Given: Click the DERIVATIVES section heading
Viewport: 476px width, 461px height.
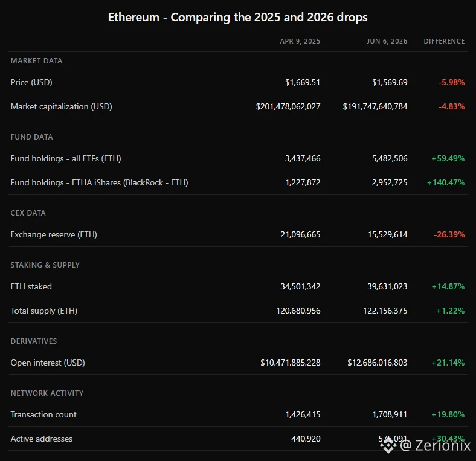Looking at the screenshot, I should [34, 341].
